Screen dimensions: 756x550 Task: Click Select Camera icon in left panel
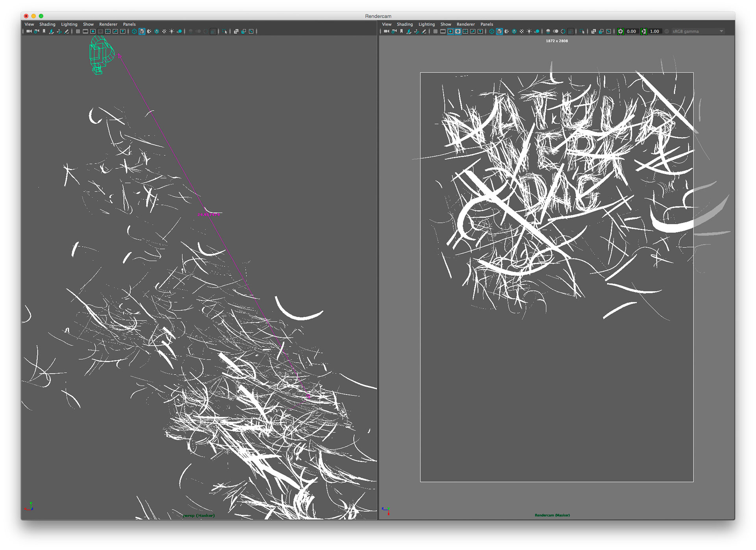29,31
